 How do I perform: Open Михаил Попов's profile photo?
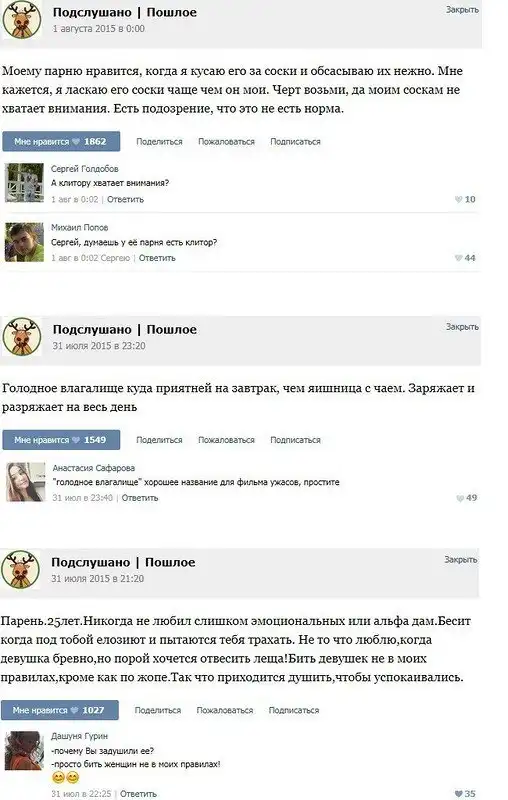[x=24, y=242]
